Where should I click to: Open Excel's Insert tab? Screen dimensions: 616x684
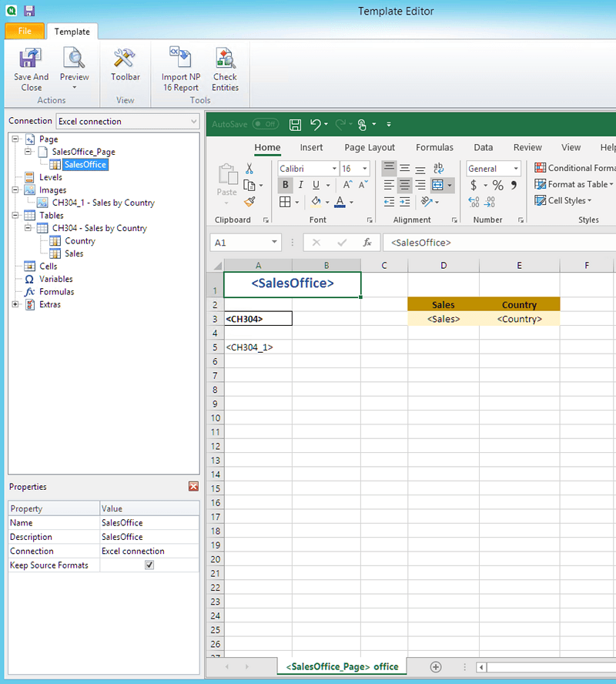(311, 147)
